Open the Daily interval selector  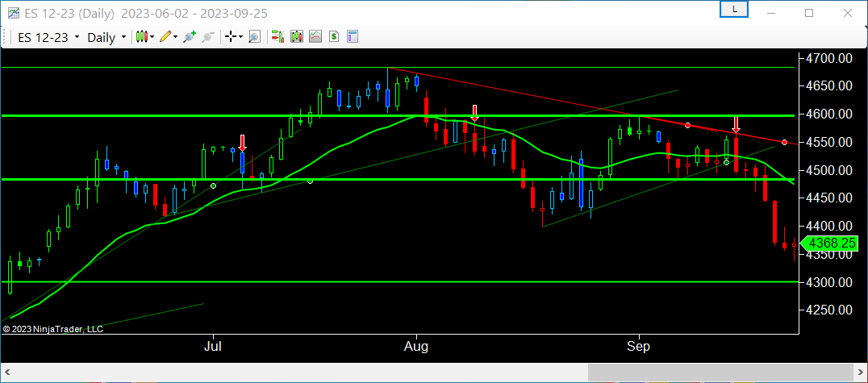click(x=106, y=38)
